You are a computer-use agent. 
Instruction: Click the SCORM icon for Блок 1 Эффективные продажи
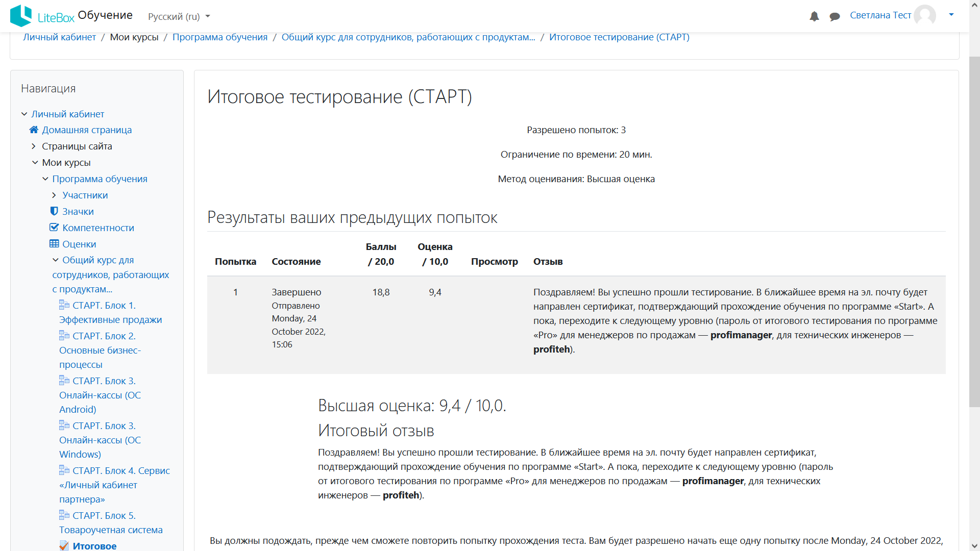click(x=64, y=305)
